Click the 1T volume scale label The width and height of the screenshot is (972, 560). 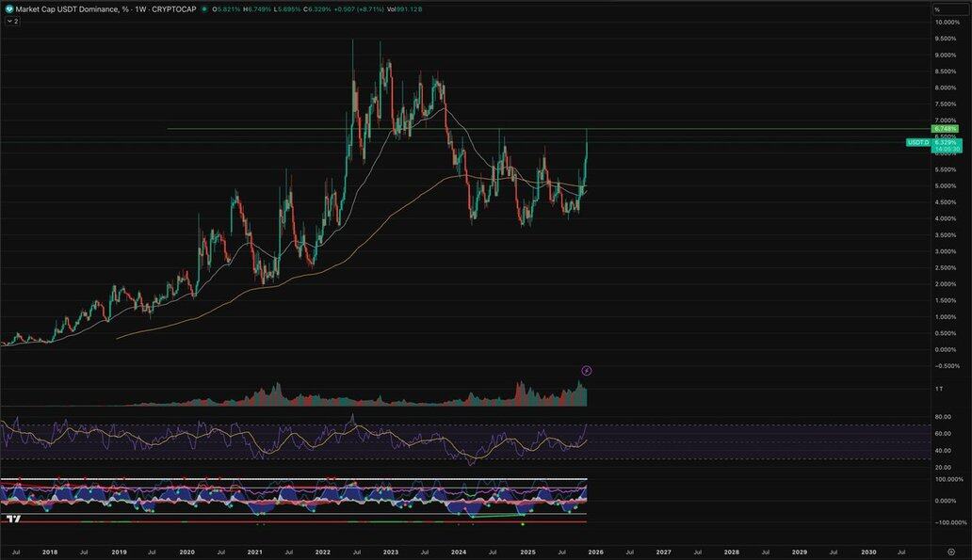(939, 389)
